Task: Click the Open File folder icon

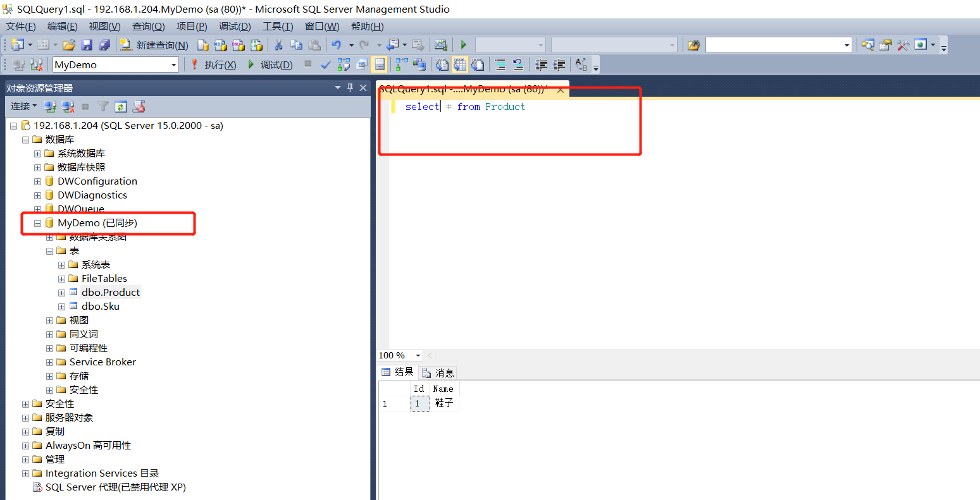Action: click(69, 45)
